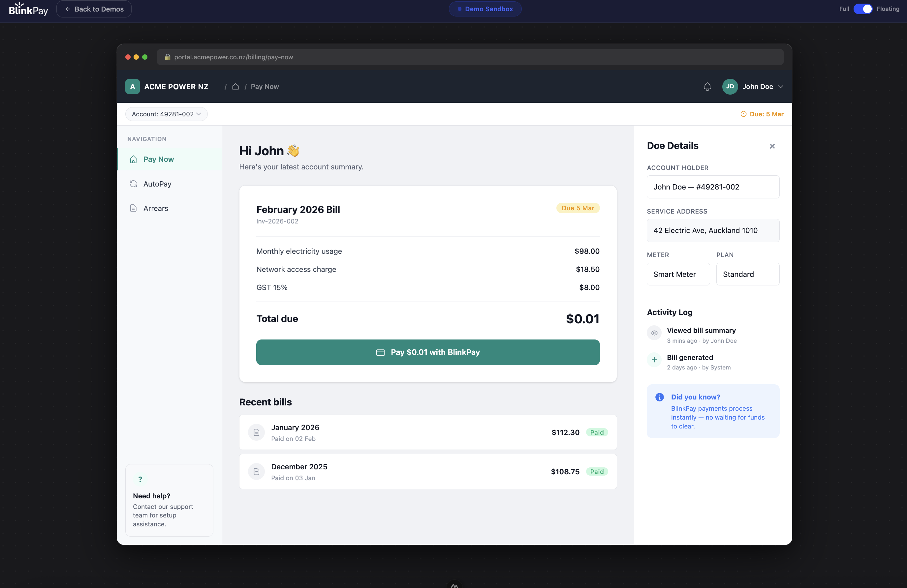Select Pay Now in the breadcrumb
This screenshot has width=907, height=588.
[x=265, y=86]
